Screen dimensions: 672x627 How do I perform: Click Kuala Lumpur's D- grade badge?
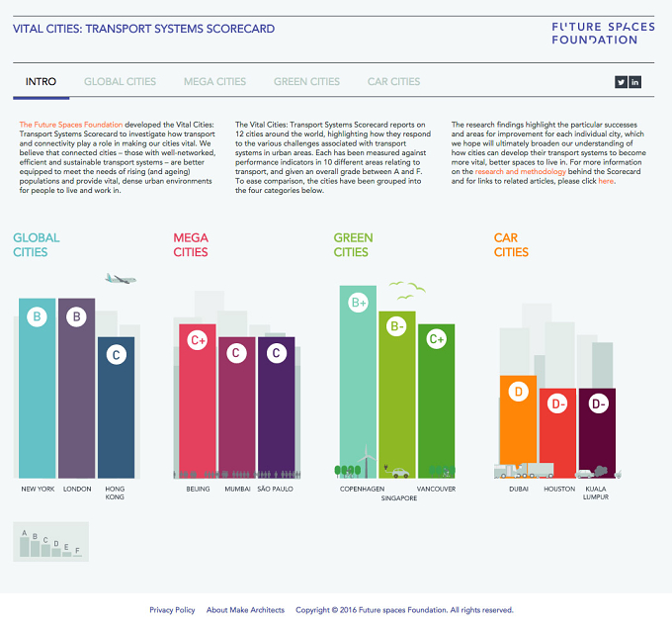click(598, 403)
